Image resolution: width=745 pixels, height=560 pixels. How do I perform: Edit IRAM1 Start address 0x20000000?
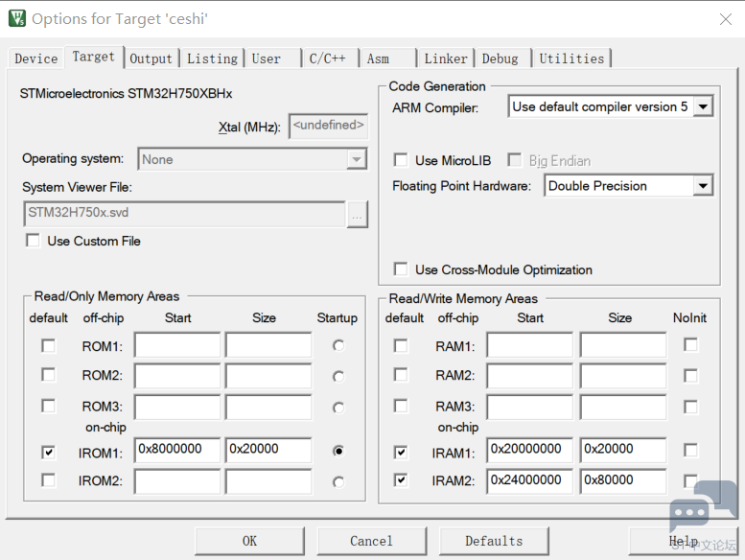click(530, 450)
